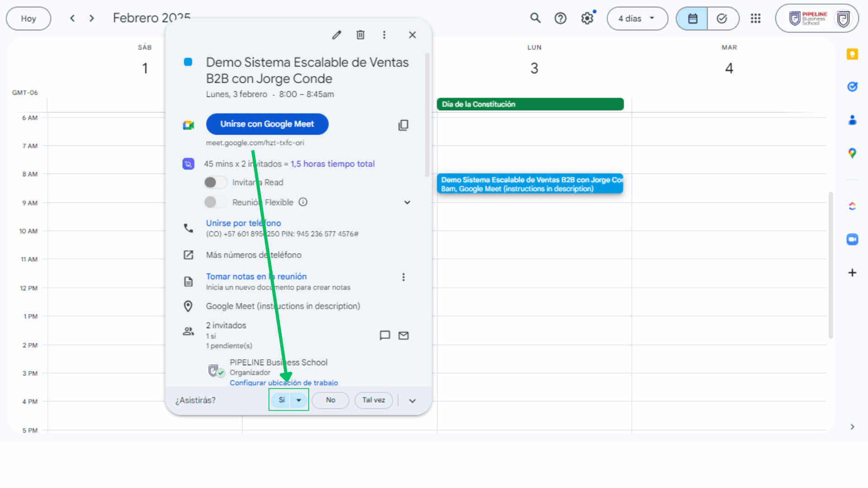Open Google Tasks in side panel
Screen dimensions: 868x488
point(852,86)
